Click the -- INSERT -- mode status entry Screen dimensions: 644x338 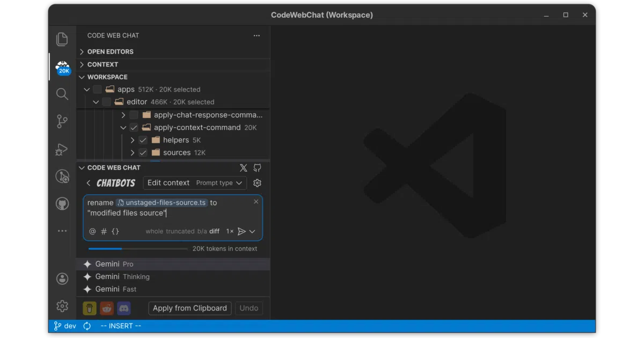click(x=121, y=326)
